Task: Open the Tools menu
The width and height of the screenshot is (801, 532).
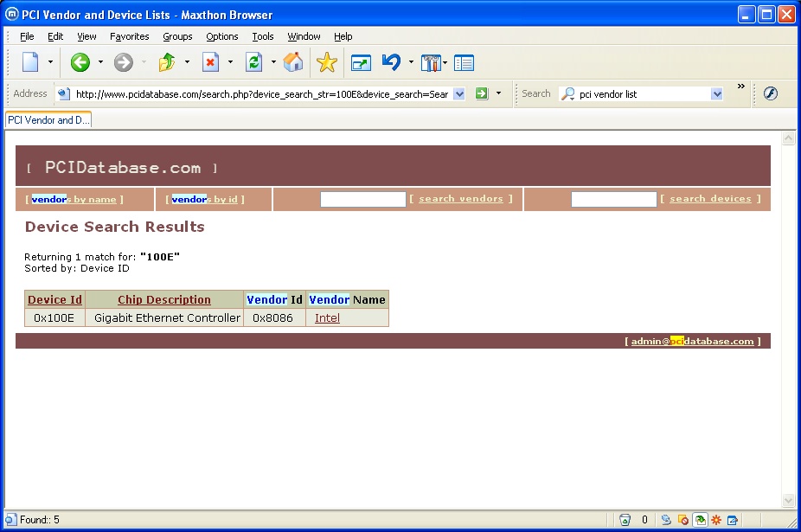Action: [263, 36]
